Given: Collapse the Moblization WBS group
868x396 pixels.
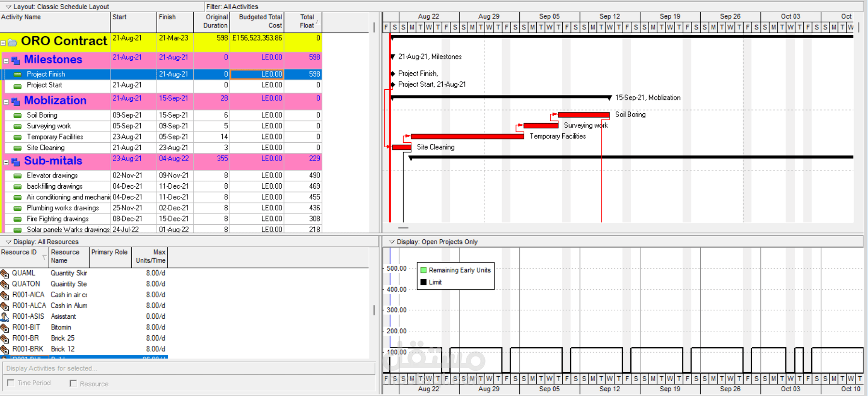Looking at the screenshot, I should (x=6, y=102).
